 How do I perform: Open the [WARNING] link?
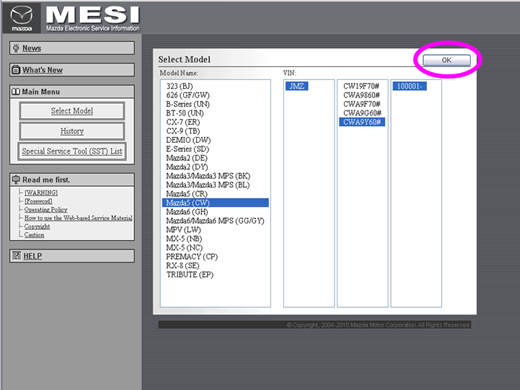41,193
